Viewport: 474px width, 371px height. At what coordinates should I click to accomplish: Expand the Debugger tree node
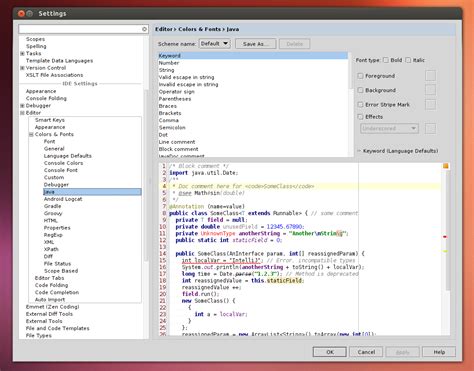22,106
